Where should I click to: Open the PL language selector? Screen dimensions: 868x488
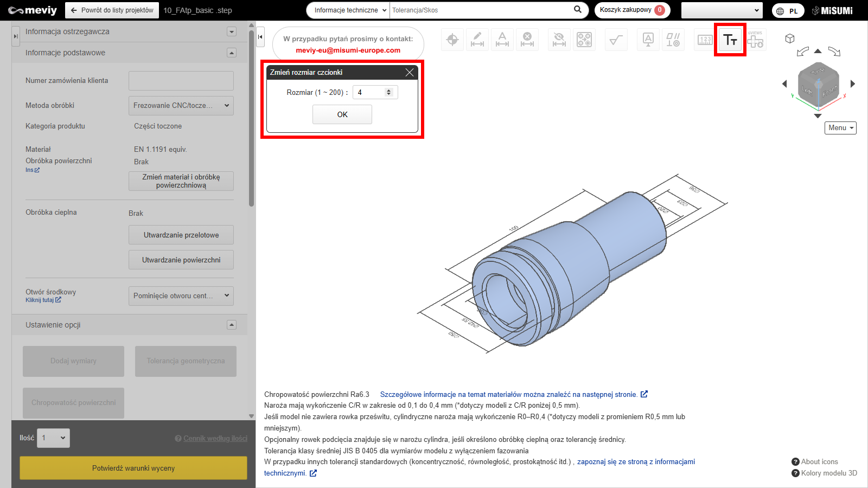[788, 10]
